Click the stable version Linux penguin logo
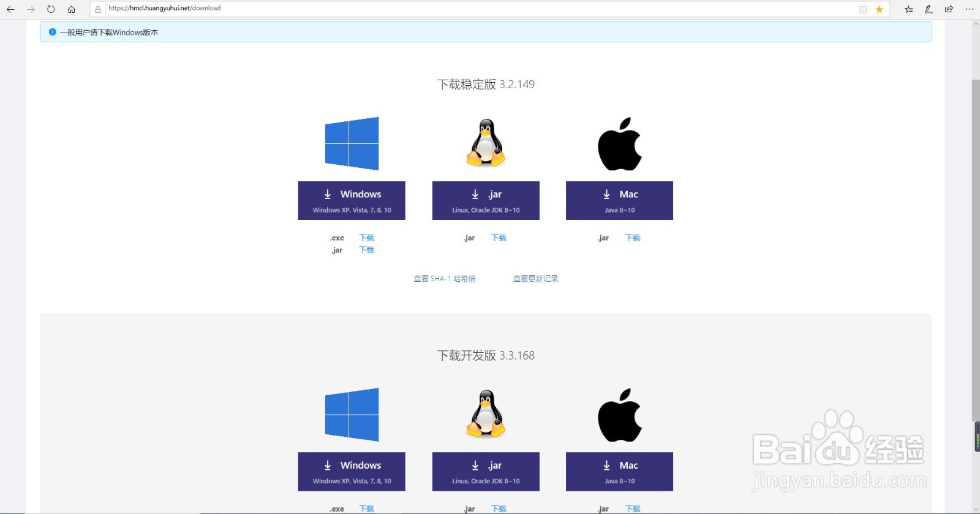The height and width of the screenshot is (514, 980). 486,143
